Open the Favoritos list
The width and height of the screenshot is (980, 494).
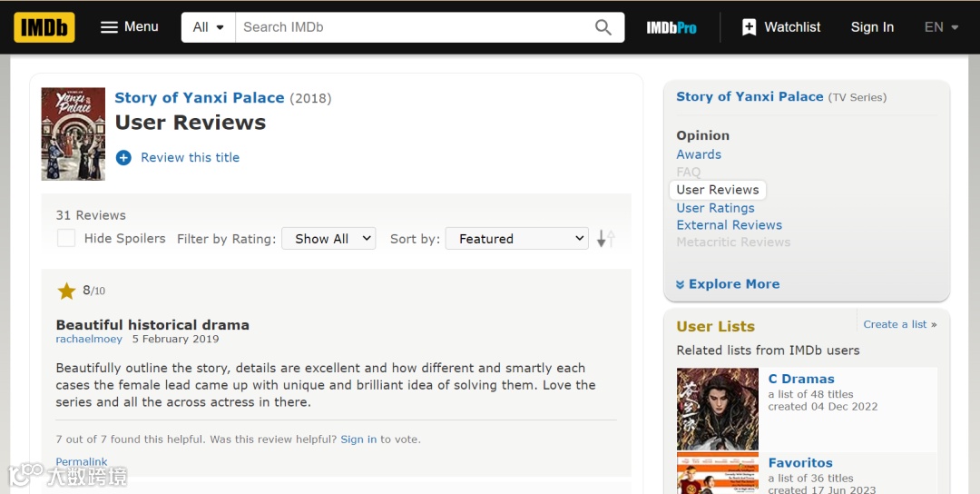click(x=800, y=463)
